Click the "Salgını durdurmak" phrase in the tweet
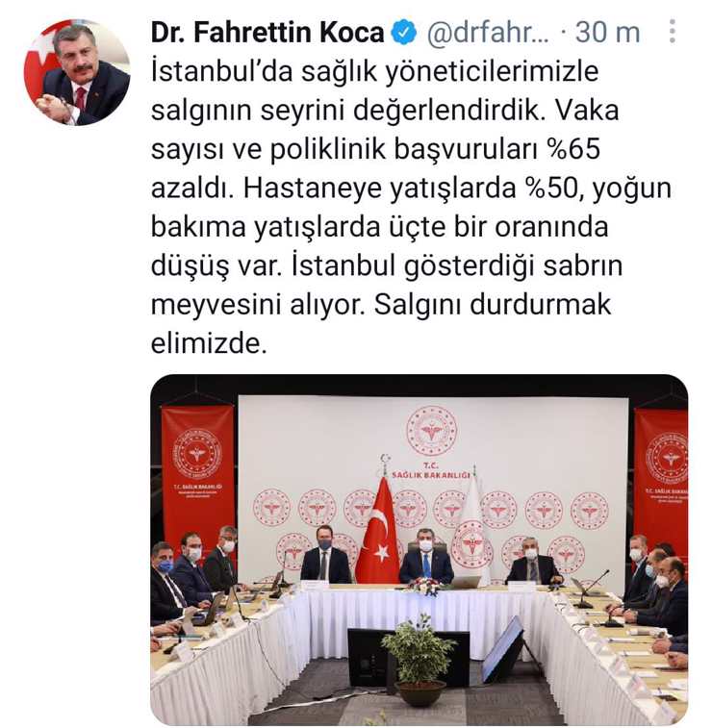 [x=493, y=305]
